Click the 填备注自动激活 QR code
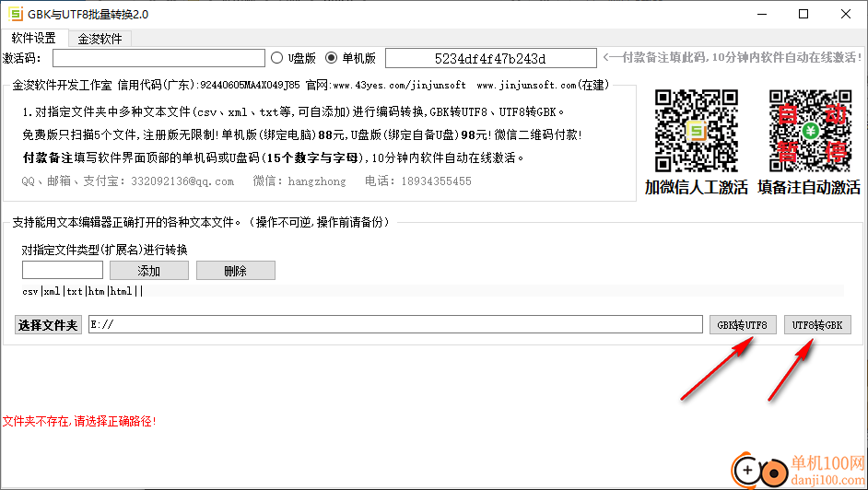This screenshot has width=868, height=490. [x=810, y=131]
